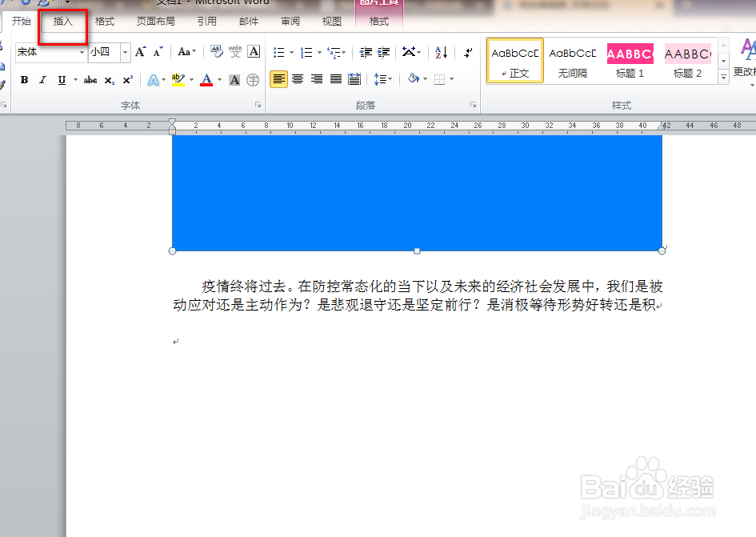Apply yellow text highlight color
756x537 pixels.
coord(178,80)
